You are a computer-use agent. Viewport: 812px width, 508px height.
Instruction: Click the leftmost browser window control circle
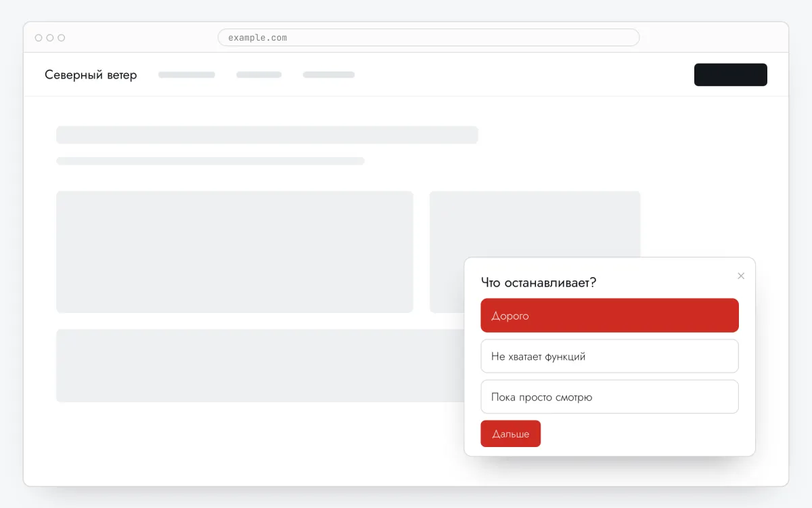coord(39,38)
